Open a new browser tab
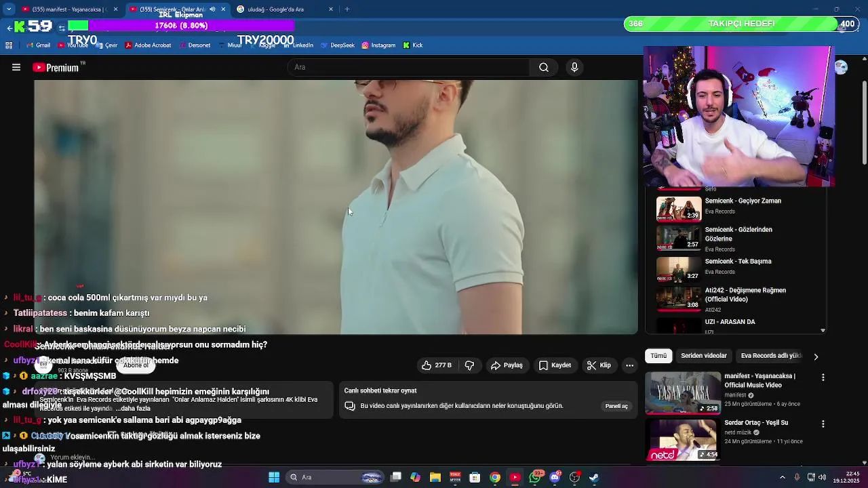Image resolution: width=868 pixels, height=488 pixels. pos(347,9)
